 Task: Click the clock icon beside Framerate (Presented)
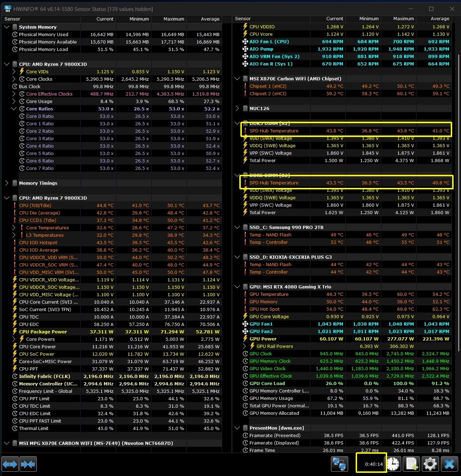pyautogui.click(x=245, y=436)
